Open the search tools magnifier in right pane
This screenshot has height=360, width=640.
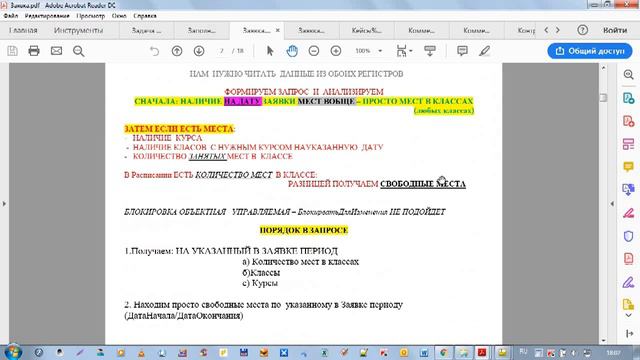click(629, 75)
